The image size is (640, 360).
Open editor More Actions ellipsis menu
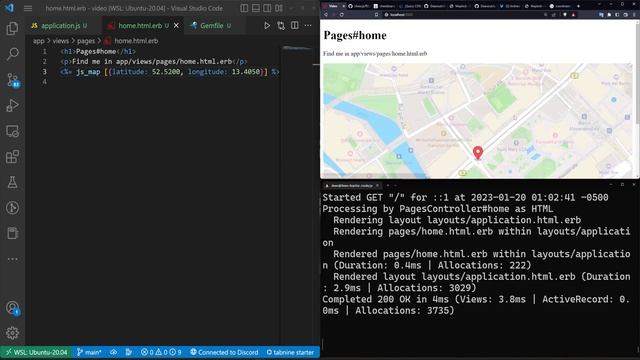click(308, 26)
